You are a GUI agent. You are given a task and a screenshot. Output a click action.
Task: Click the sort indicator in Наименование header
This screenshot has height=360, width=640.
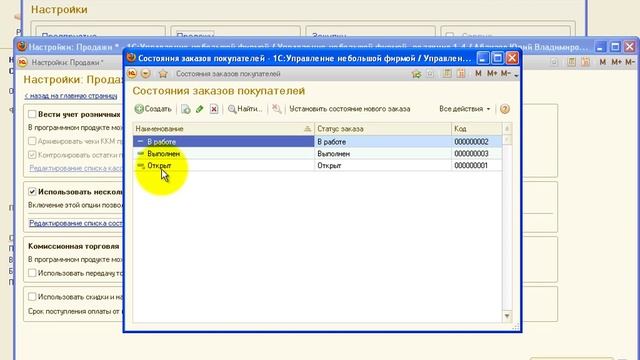[308, 129]
